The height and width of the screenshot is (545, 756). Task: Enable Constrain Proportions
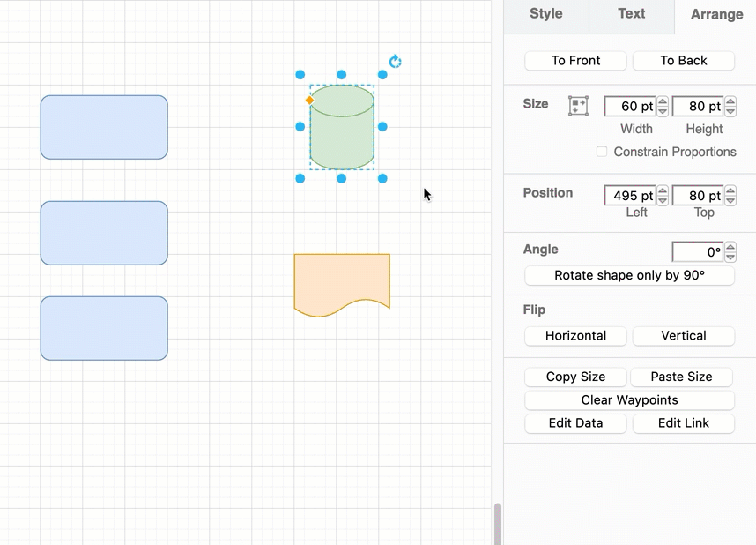(601, 151)
